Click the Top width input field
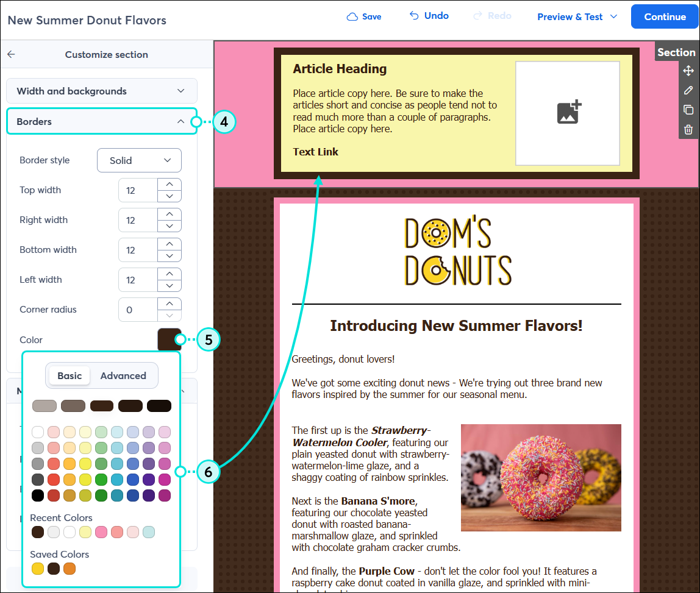The width and height of the screenshot is (700, 593). [x=137, y=190]
